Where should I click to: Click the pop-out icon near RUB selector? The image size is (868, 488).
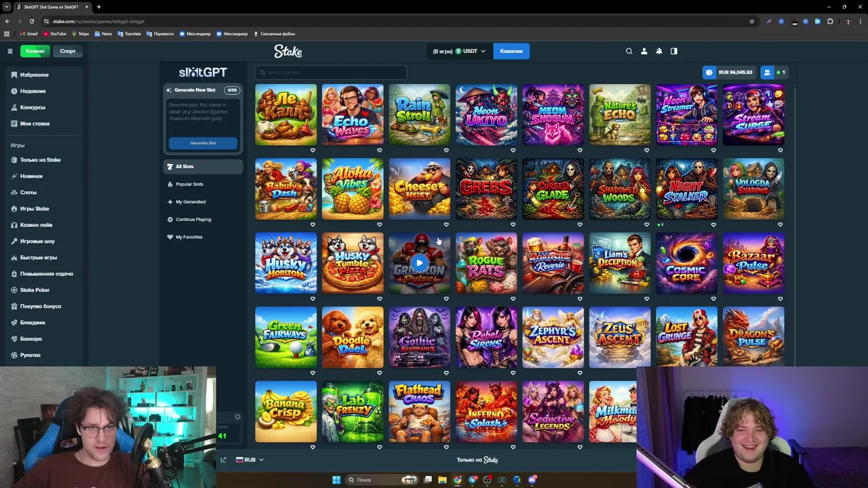click(223, 460)
